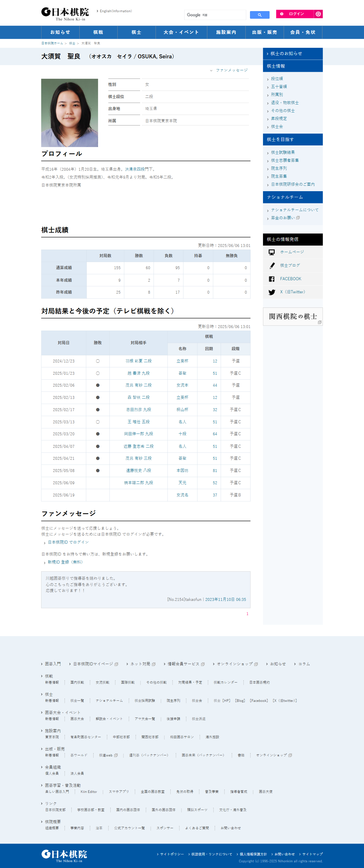Open opponent 王 唯任 五段 link

coord(138,422)
